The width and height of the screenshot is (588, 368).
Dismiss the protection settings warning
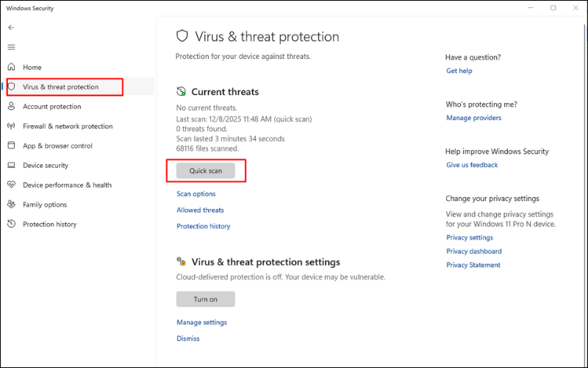[188, 339]
